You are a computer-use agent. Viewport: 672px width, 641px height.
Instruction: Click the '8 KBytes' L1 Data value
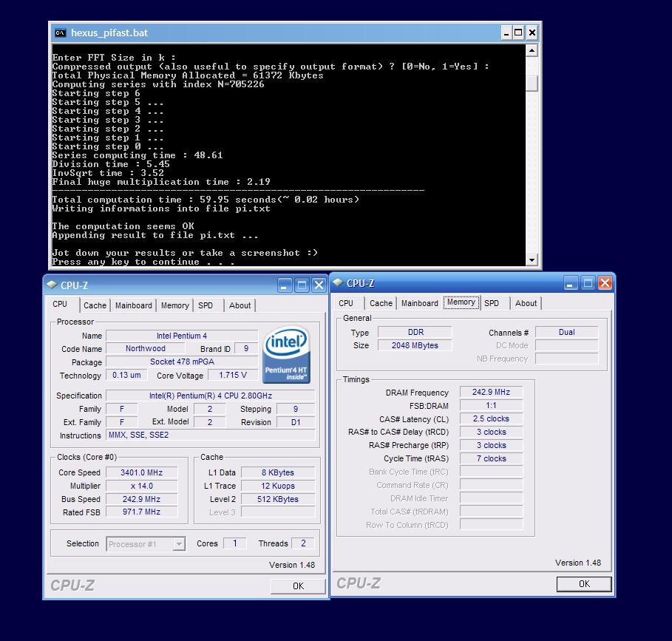pos(278,472)
